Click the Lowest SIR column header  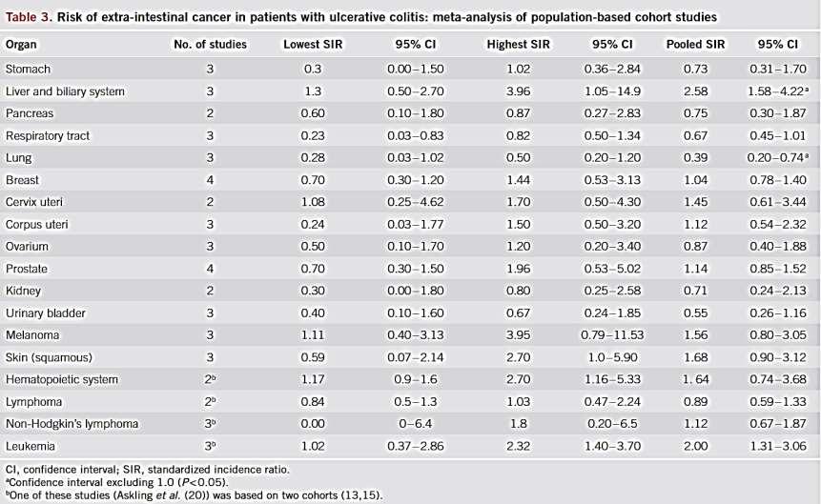pos(313,45)
